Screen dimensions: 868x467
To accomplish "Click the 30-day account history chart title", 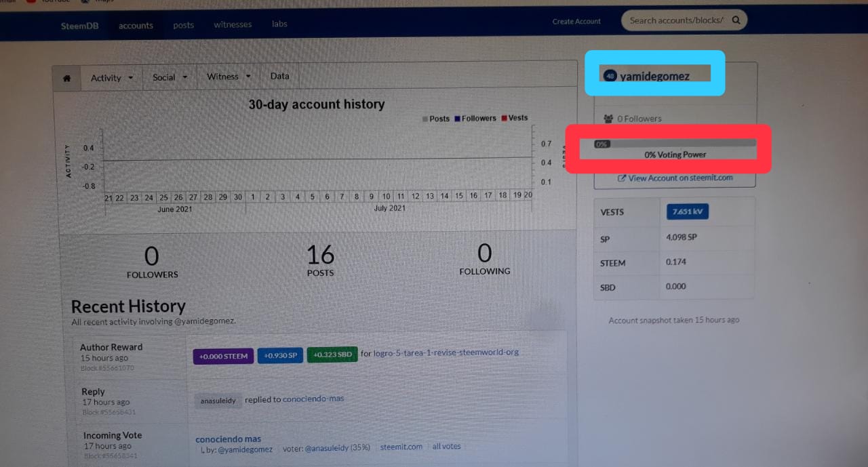I will pyautogui.click(x=316, y=104).
